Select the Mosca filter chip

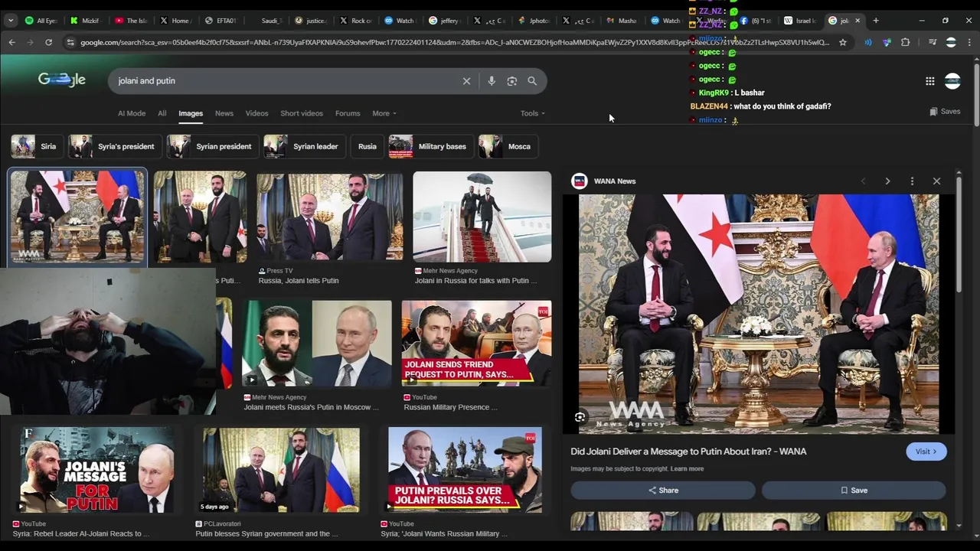pos(508,146)
